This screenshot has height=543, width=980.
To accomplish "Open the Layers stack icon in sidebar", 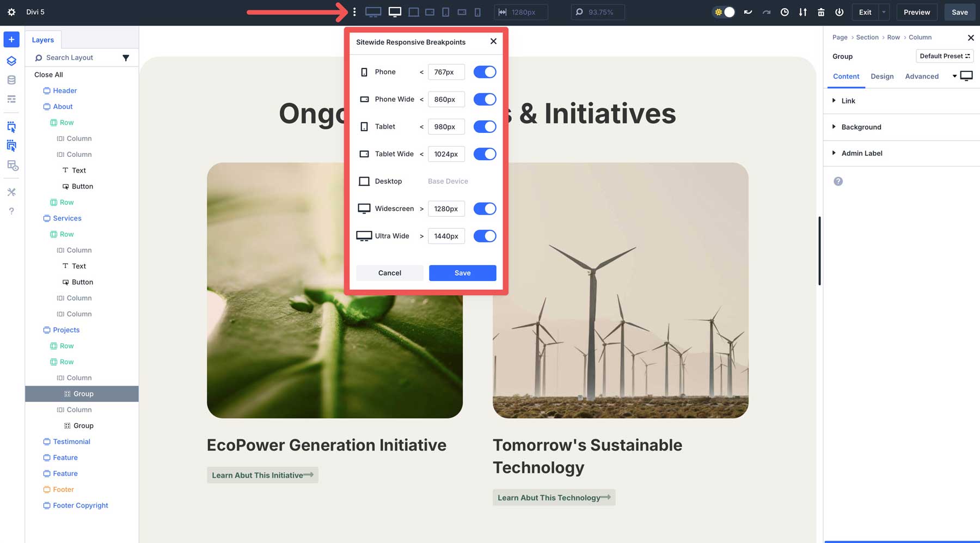I will [x=11, y=61].
